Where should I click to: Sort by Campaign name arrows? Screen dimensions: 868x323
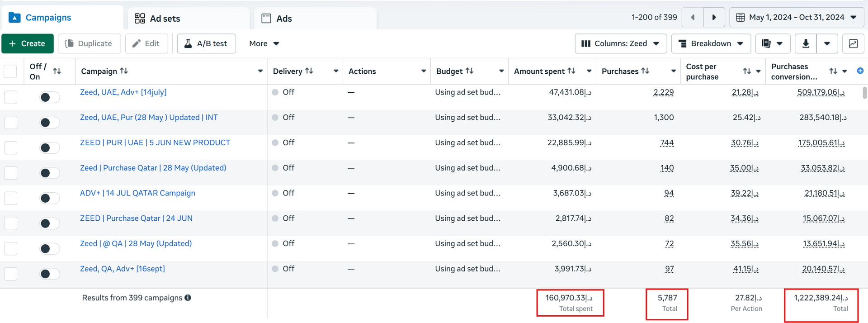(124, 71)
